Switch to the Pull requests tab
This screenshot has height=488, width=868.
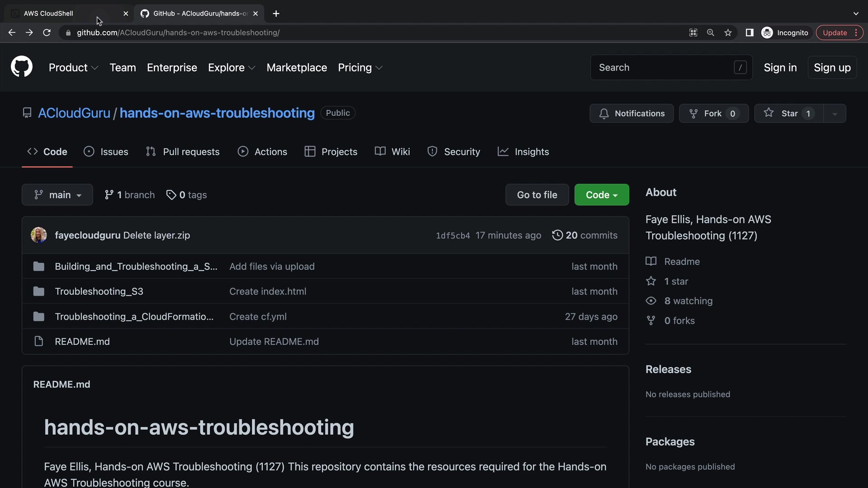[183, 152]
